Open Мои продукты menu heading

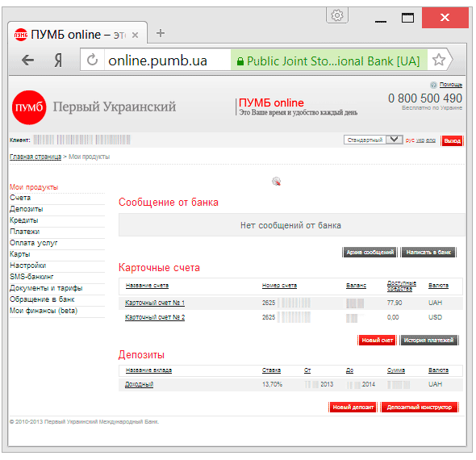click(x=34, y=187)
